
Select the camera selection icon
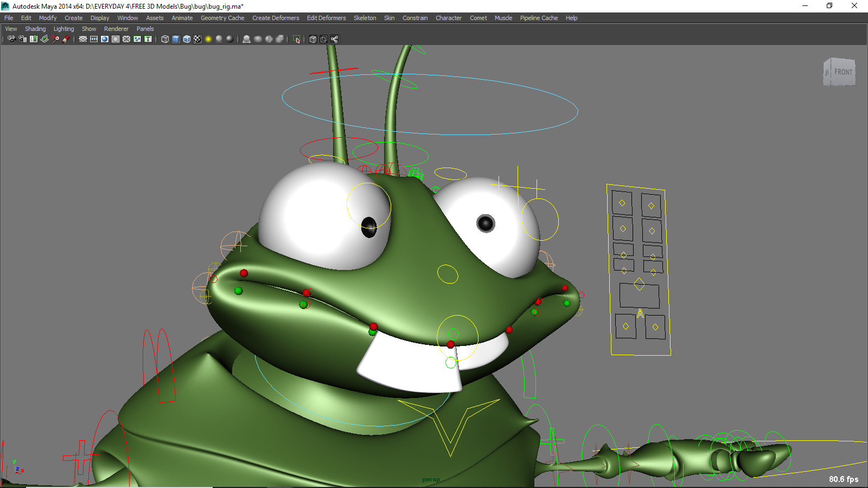coord(12,39)
